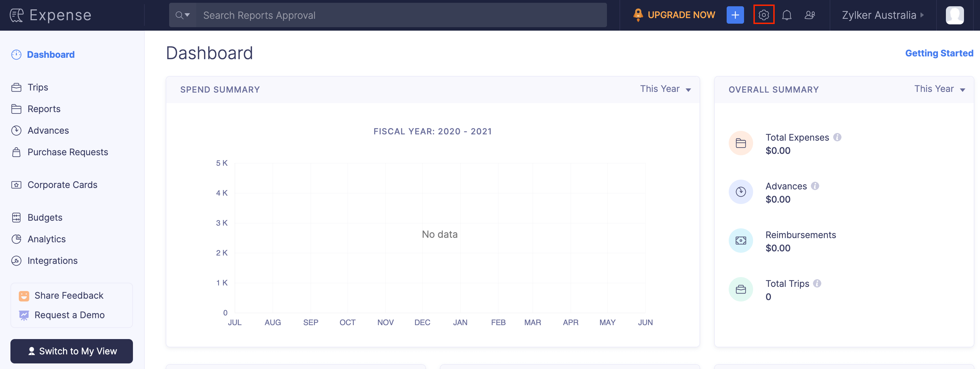Image resolution: width=980 pixels, height=369 pixels.
Task: Click the Integrations icon
Action: click(16, 261)
